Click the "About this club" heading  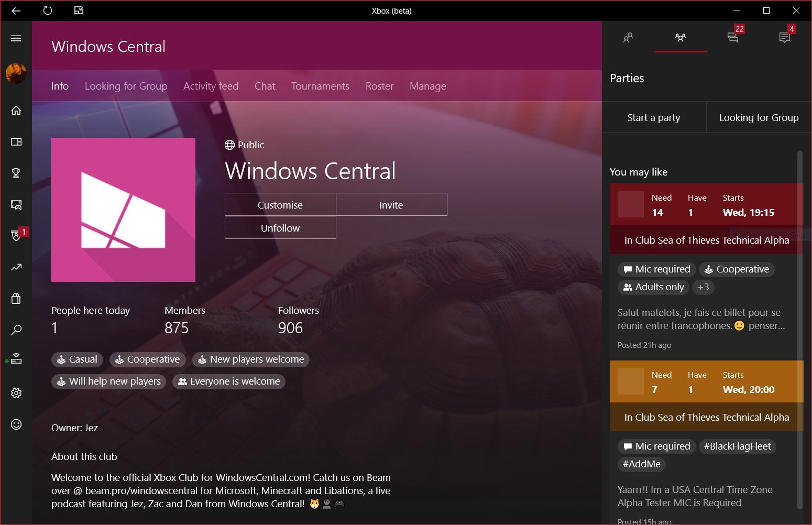(x=84, y=456)
